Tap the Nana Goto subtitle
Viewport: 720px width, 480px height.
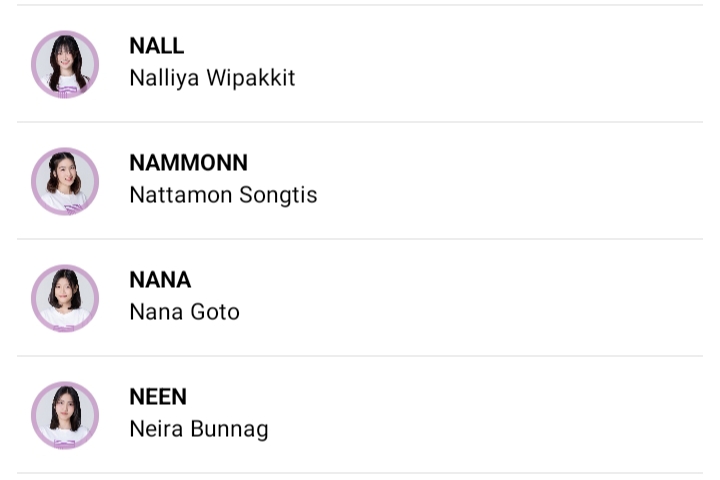click(184, 312)
